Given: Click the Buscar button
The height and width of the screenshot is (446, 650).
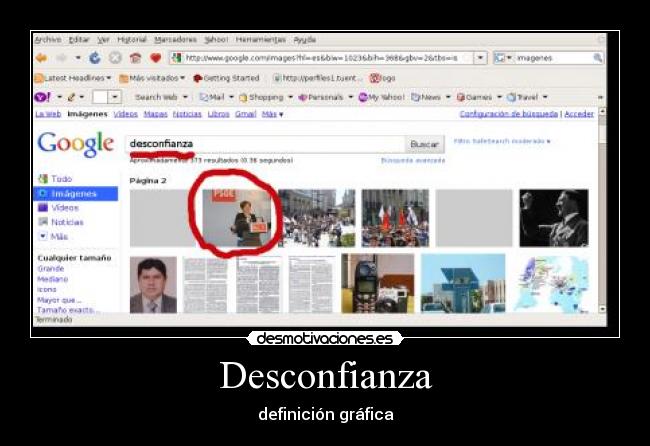Looking at the screenshot, I should coord(424,144).
